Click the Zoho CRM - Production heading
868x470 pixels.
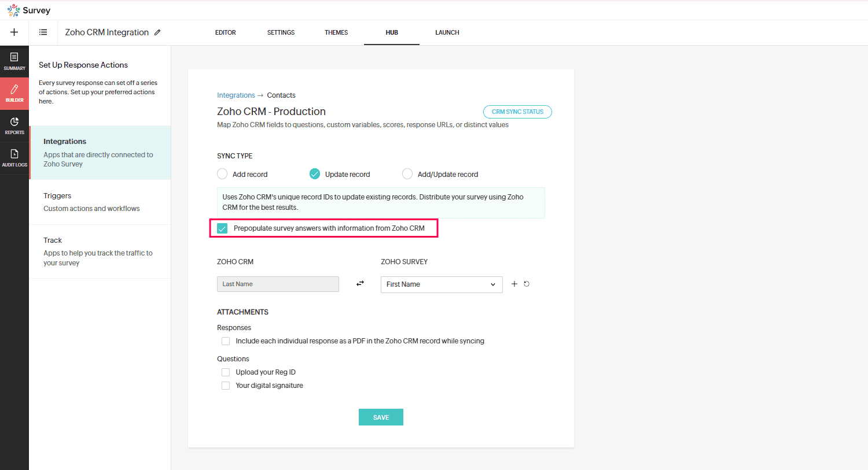pyautogui.click(x=271, y=112)
